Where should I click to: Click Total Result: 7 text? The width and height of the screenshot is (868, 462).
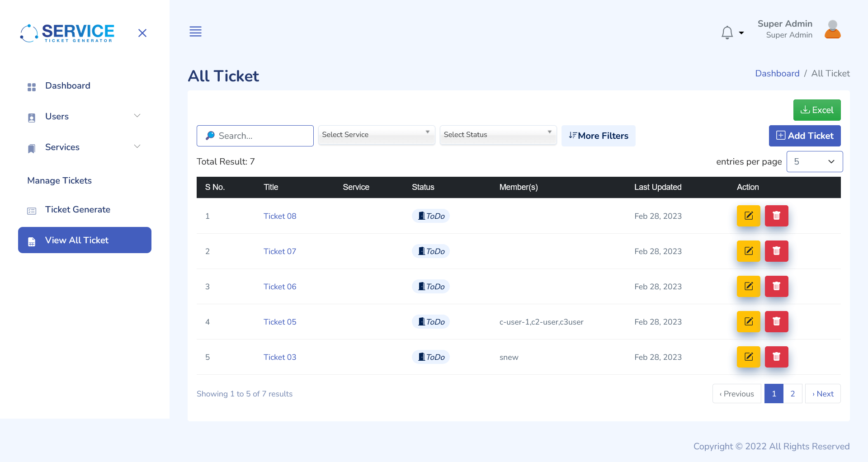226,162
